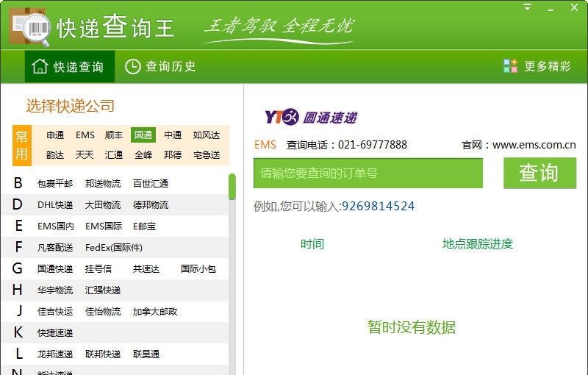588x375 pixels.
Task: Open the title bar dropdown menu icon
Action: [x=527, y=7]
